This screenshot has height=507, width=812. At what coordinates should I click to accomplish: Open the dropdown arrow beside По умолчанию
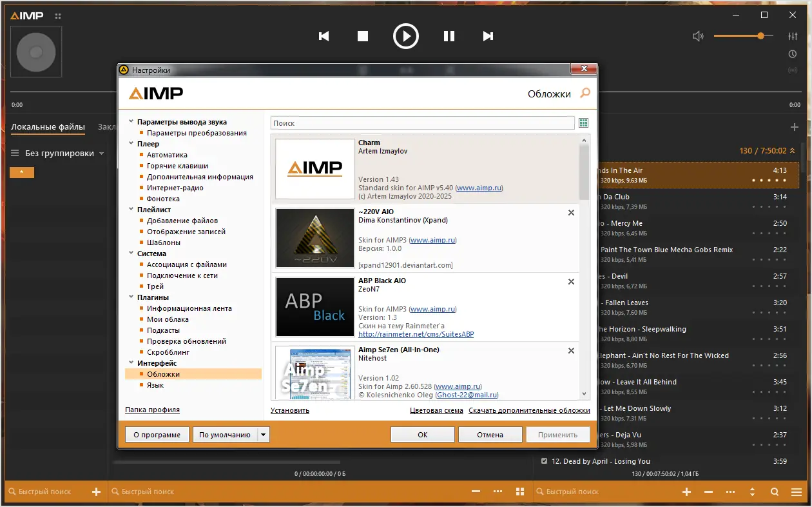tap(263, 435)
